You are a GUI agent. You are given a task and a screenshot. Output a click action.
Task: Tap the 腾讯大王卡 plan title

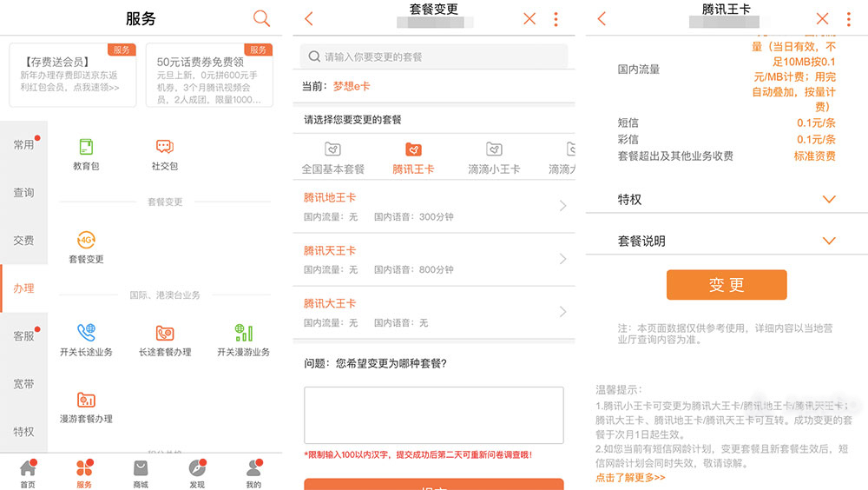329,304
